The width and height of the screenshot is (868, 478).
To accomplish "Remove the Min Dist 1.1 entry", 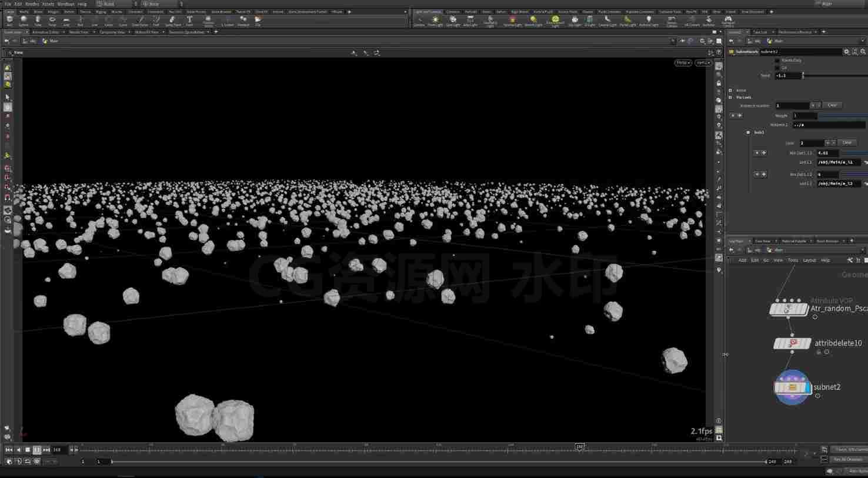I will click(x=757, y=153).
